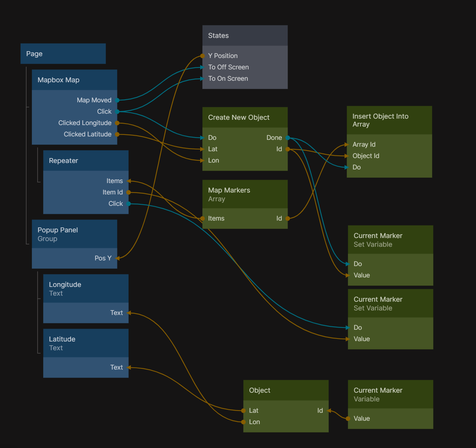The height and width of the screenshot is (448, 476).
Task: Select the Popup Panel Group node
Action: pos(74,234)
